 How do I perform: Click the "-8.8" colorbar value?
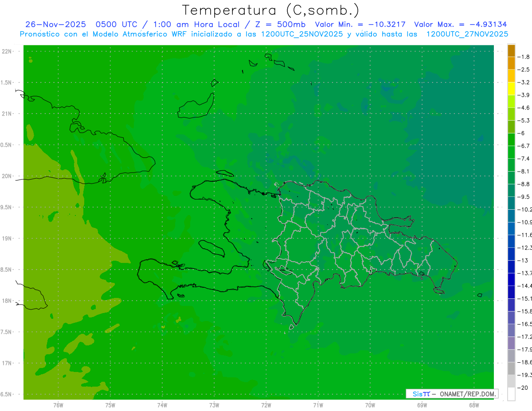[x=524, y=184]
